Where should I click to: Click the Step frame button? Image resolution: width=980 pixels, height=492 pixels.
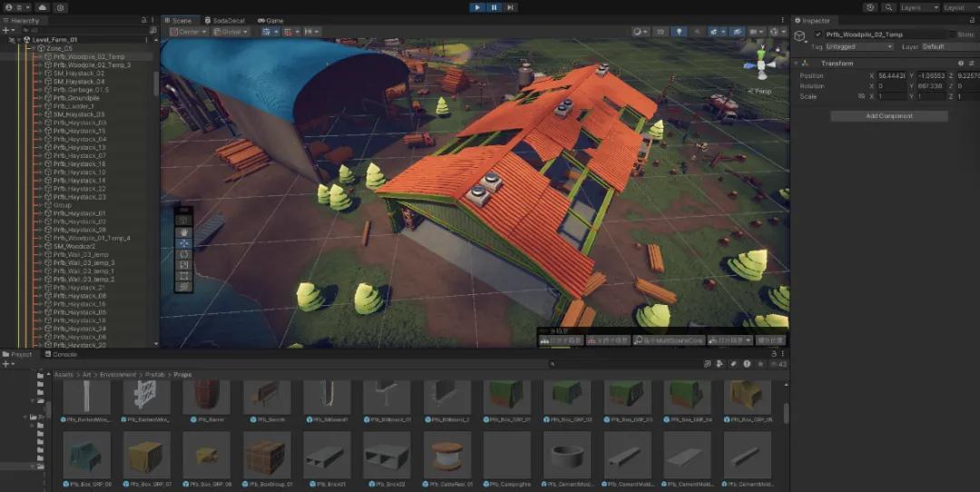point(511,7)
